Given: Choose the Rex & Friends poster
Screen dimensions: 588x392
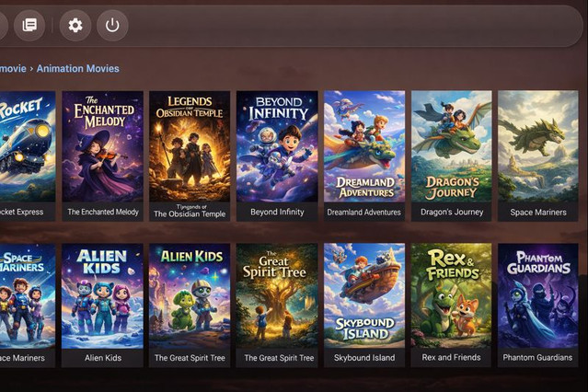Looking at the screenshot, I should pyautogui.click(x=451, y=296).
